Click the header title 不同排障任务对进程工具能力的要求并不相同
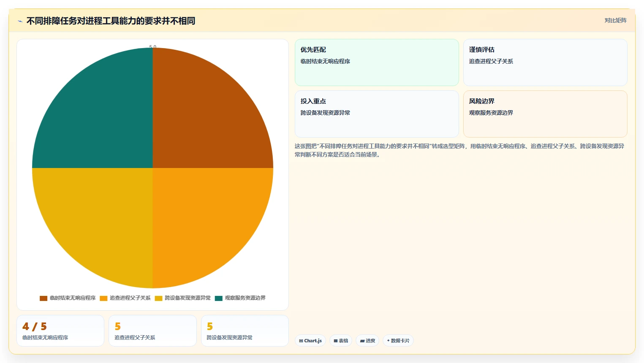 click(111, 21)
